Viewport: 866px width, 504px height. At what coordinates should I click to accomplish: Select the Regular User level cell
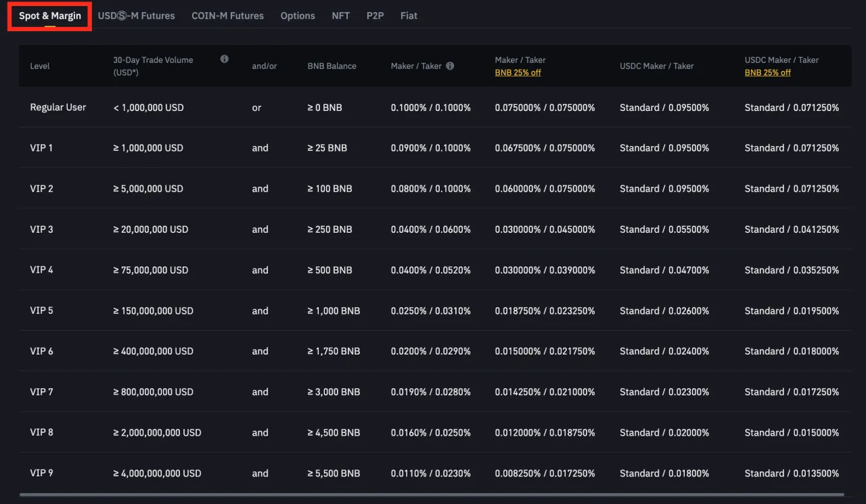(58, 108)
